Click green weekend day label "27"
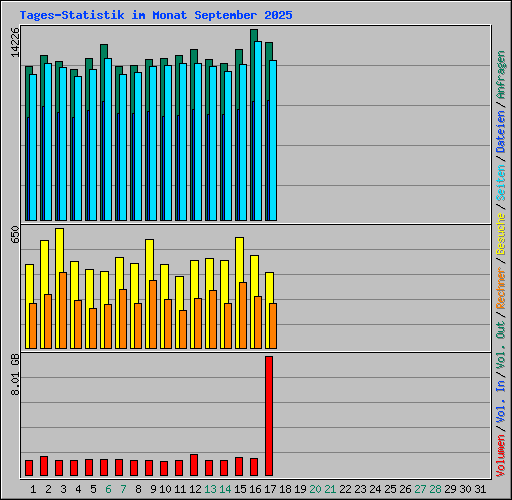 click(420, 489)
